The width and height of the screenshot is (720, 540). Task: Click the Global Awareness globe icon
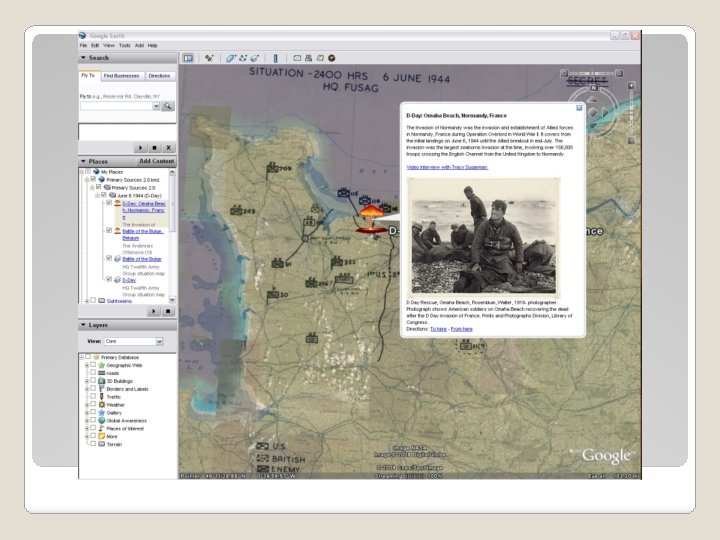(102, 420)
